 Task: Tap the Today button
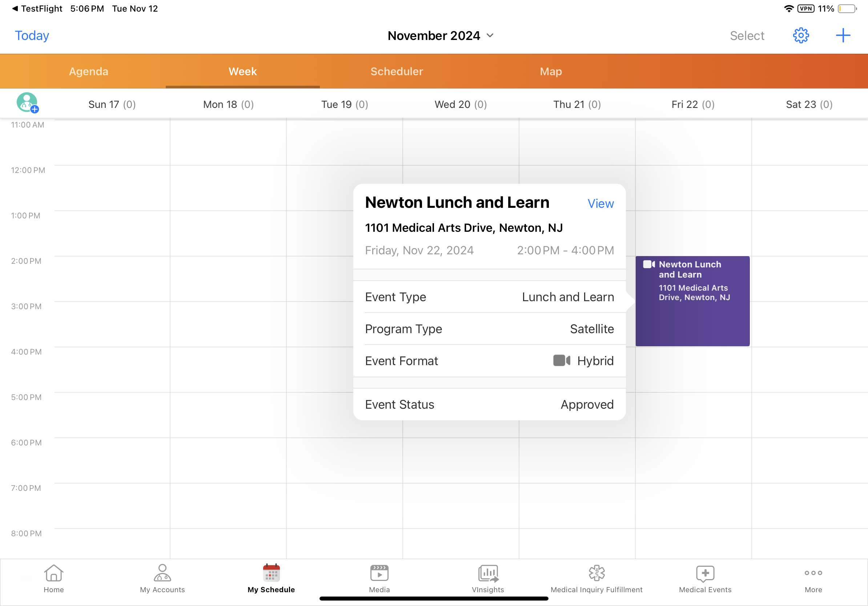[x=32, y=36]
